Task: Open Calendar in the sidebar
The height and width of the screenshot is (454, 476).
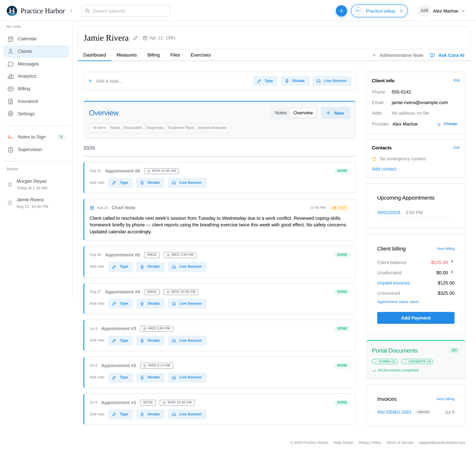Action: (36, 39)
